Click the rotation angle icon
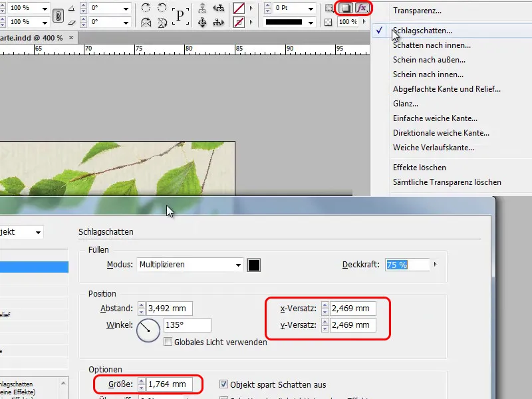 pos(72,8)
